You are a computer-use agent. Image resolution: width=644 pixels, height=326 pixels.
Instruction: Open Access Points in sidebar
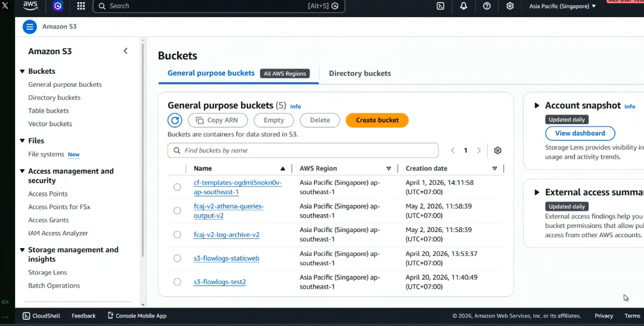(x=48, y=194)
